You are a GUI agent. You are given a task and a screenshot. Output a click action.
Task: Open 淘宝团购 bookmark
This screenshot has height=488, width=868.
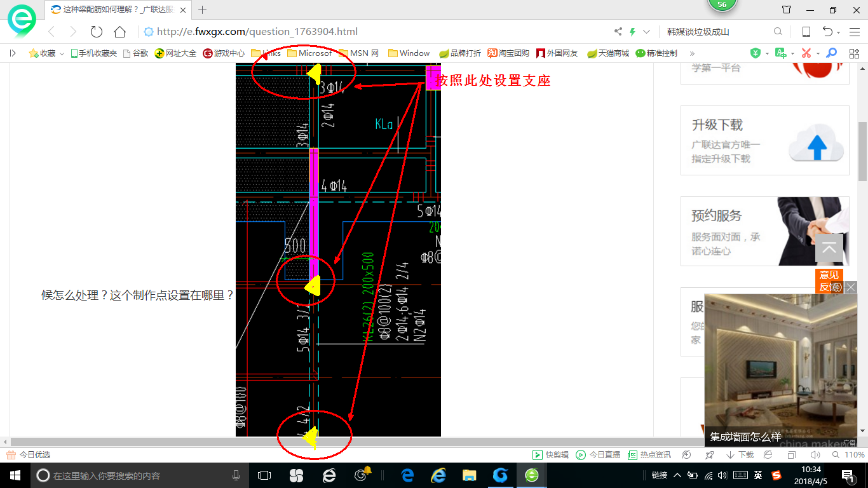(x=508, y=53)
